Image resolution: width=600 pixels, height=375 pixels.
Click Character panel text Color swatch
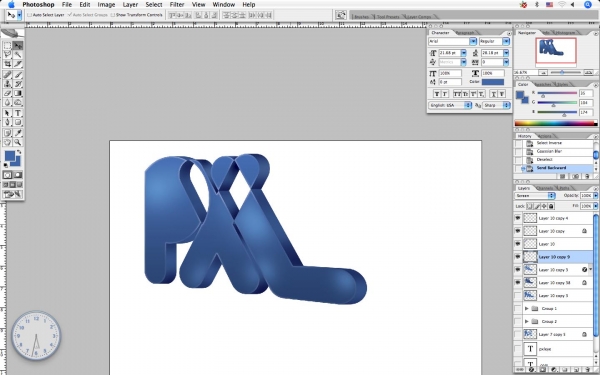pos(492,82)
